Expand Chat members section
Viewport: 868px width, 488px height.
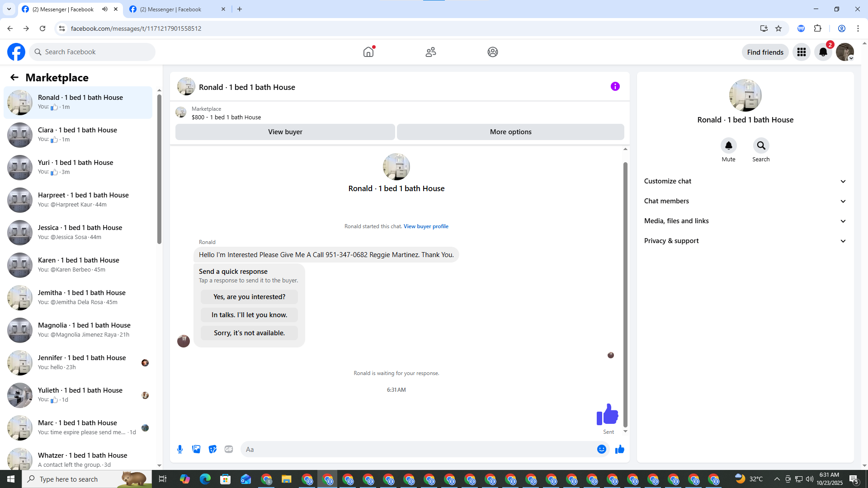pos(745,201)
